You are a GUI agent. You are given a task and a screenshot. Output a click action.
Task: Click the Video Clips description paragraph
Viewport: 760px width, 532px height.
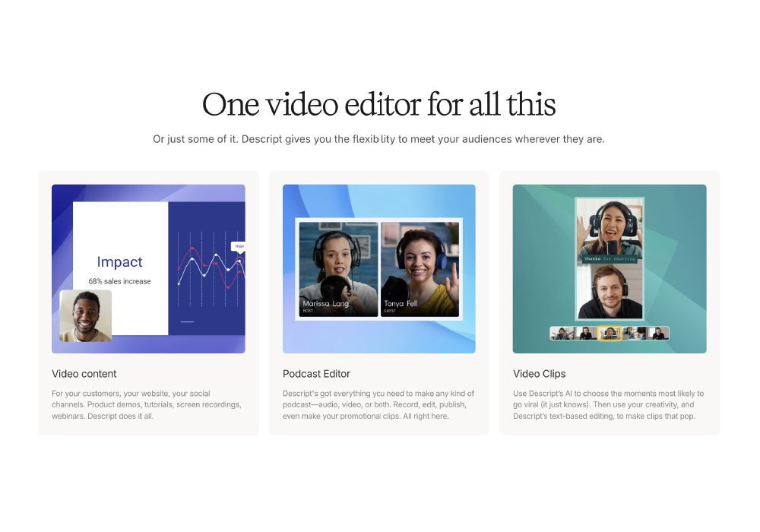click(x=608, y=405)
